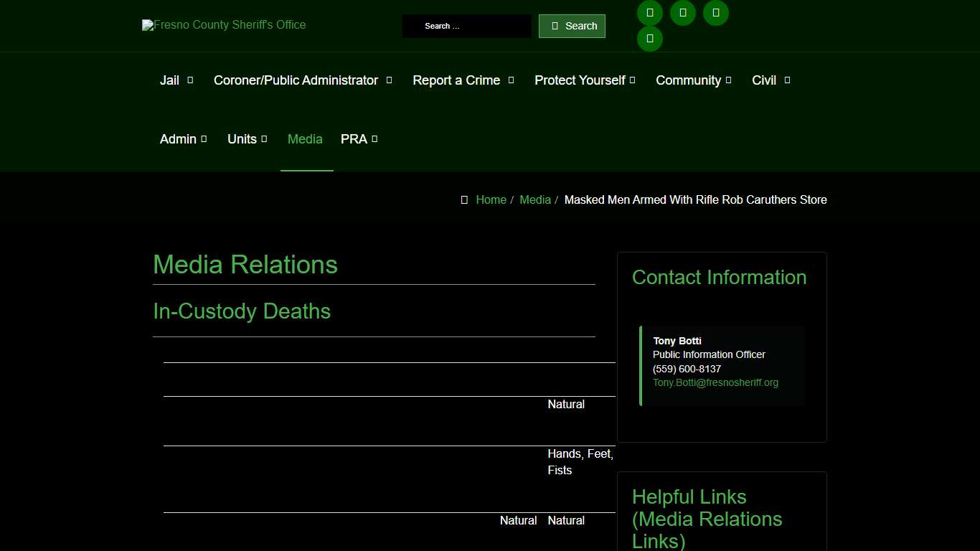Click the Fresno County Sheriff's Office logo
Viewport: 980px width, 551px height.
(224, 25)
